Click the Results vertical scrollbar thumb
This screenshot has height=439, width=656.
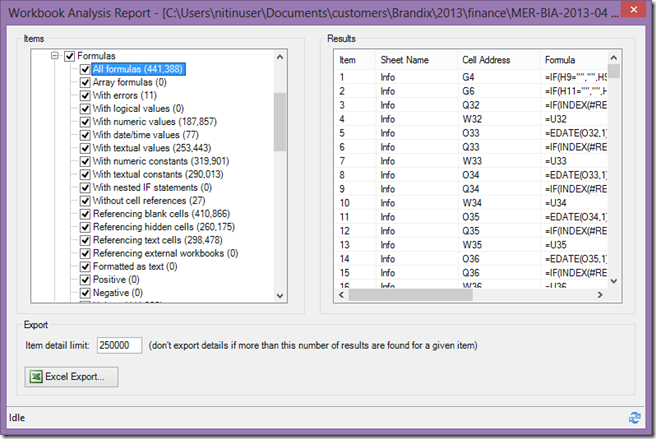click(x=614, y=71)
